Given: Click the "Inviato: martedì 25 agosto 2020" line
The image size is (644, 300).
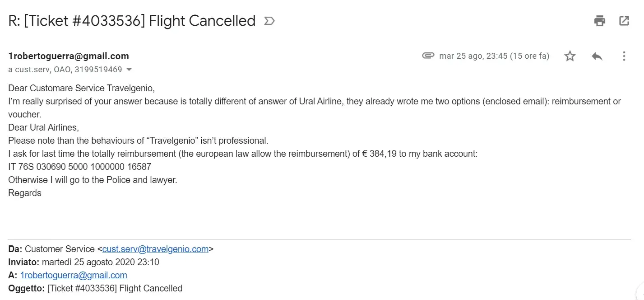Looking at the screenshot, I should [83, 262].
